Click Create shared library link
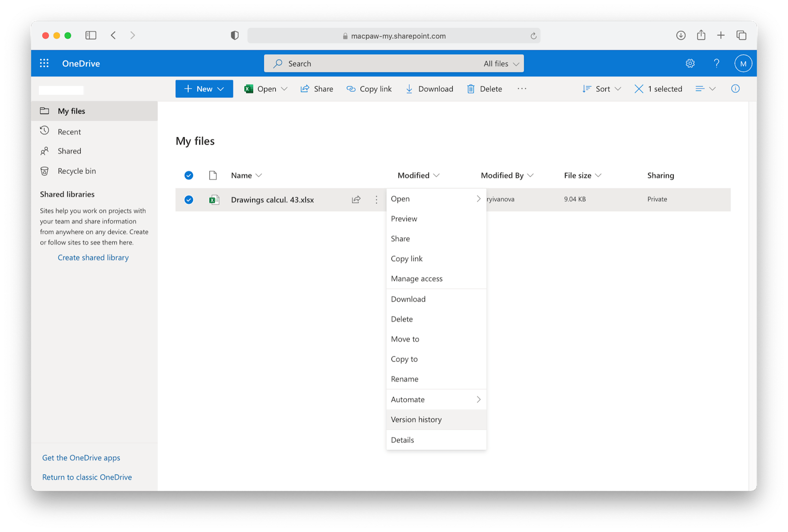Screen dimensions: 788x532 coord(93,257)
